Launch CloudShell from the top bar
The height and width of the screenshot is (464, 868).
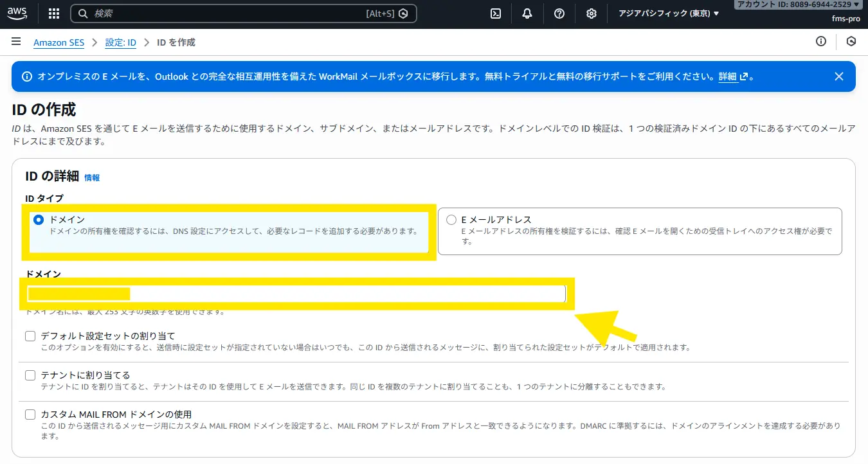coord(496,13)
